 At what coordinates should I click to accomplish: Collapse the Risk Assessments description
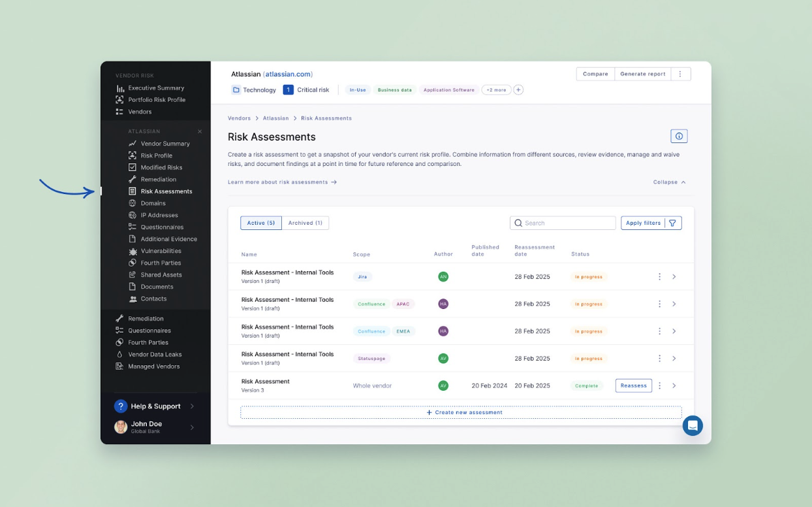(x=669, y=182)
